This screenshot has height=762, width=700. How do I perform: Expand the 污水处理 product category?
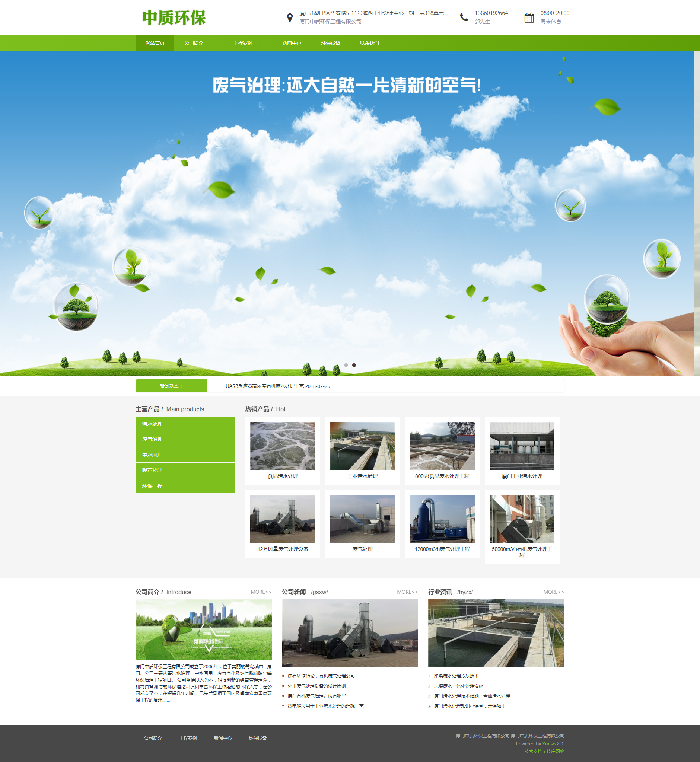coord(152,424)
